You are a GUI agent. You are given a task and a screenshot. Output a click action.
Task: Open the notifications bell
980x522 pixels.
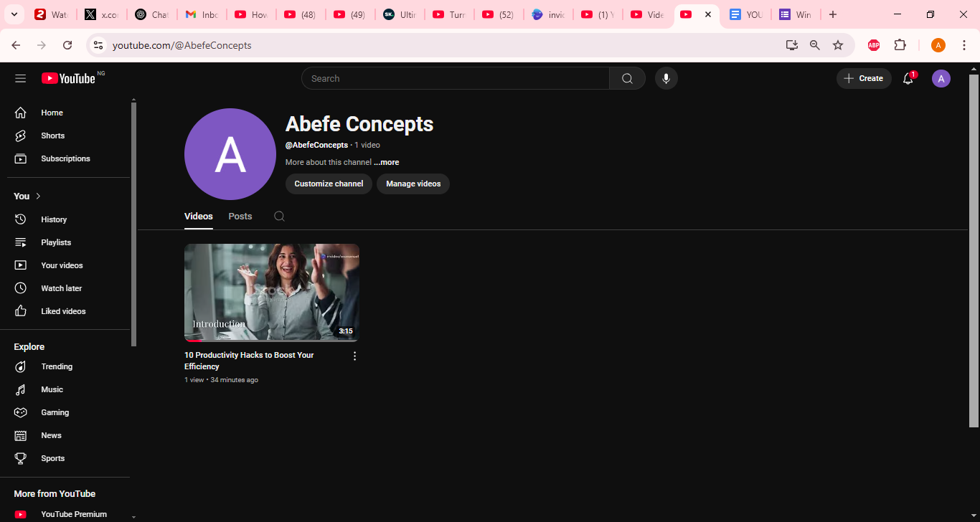click(908, 78)
